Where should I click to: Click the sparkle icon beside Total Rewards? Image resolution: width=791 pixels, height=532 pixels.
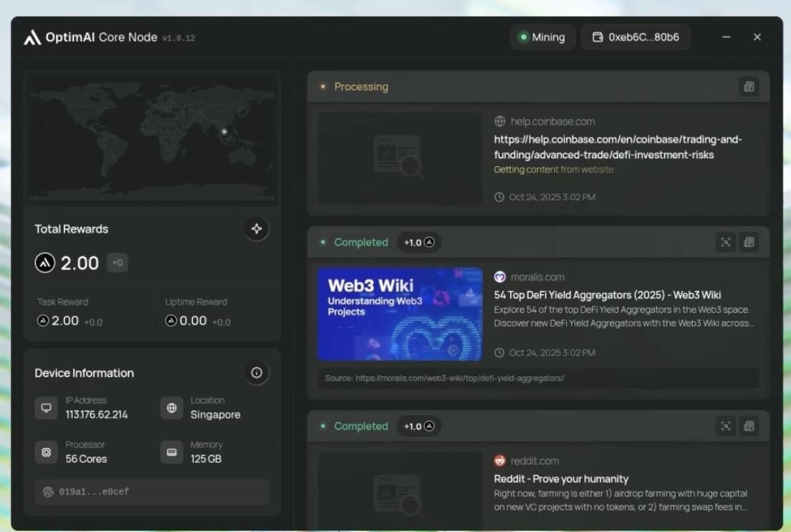(256, 229)
